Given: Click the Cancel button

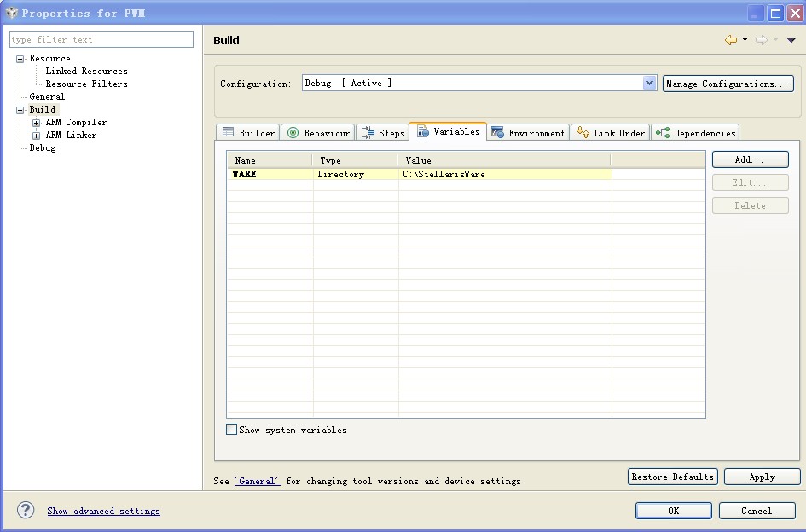Looking at the screenshot, I should point(757,511).
